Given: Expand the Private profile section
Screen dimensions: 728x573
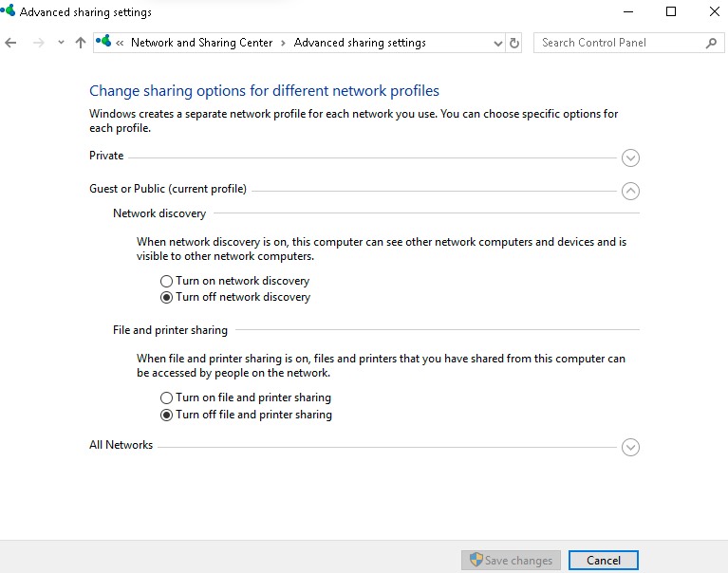Looking at the screenshot, I should click(x=630, y=157).
